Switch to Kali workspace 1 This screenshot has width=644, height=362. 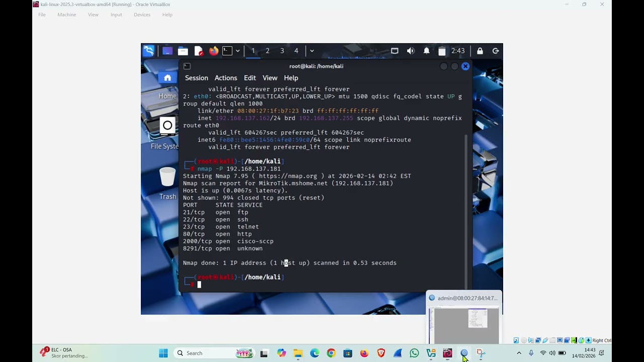[253, 51]
